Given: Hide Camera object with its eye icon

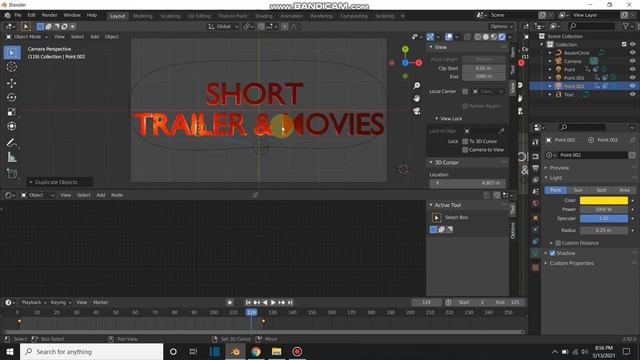Looking at the screenshot, I should 632,61.
